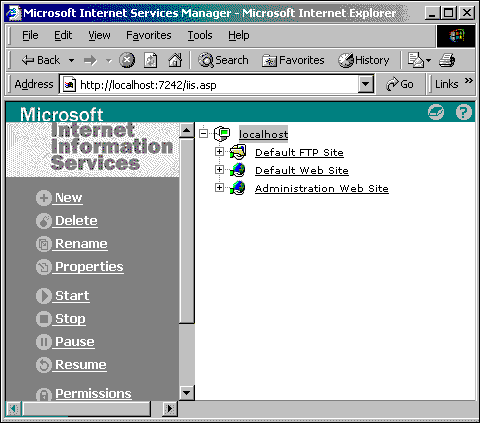Viewport: 480px width, 423px height.
Task: Open the Search toolbar button
Action: click(223, 60)
